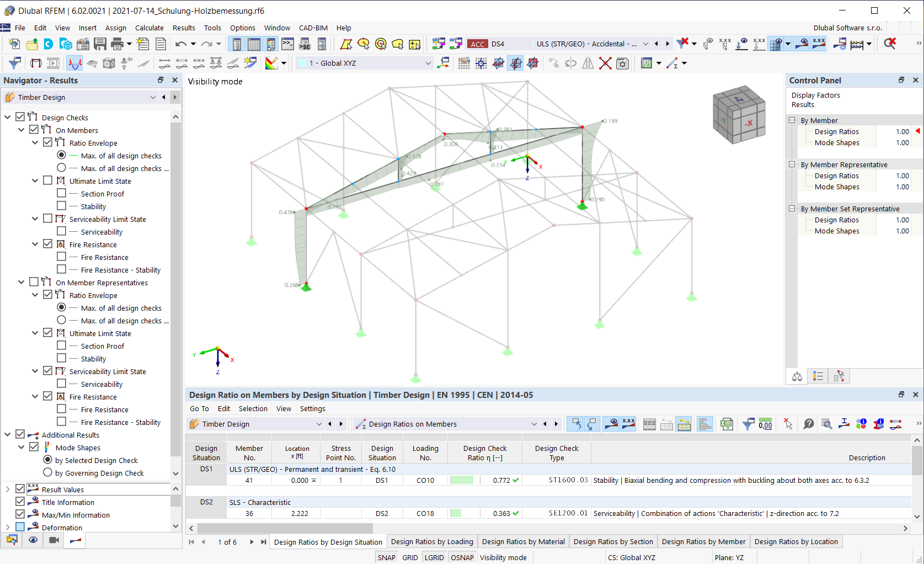Click the magnifier with red X icon
This screenshot has width=924, height=564.
pyautogui.click(x=890, y=44)
